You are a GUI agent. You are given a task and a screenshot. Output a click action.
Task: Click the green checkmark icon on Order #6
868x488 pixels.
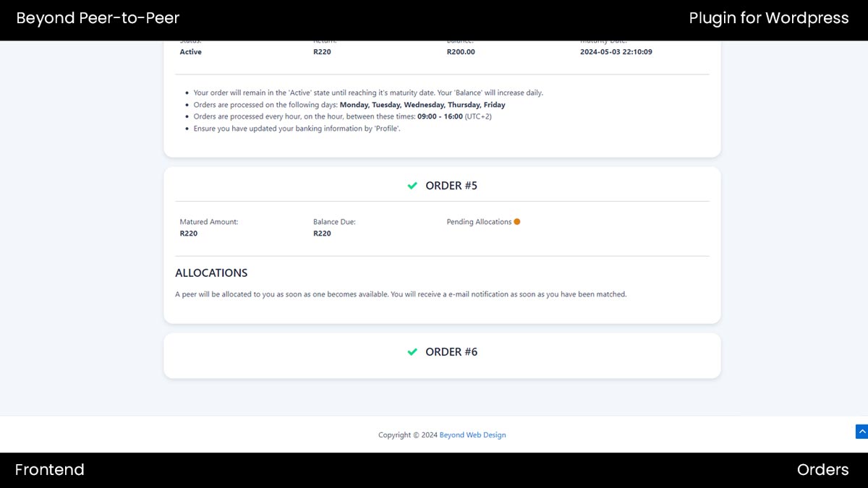click(412, 352)
